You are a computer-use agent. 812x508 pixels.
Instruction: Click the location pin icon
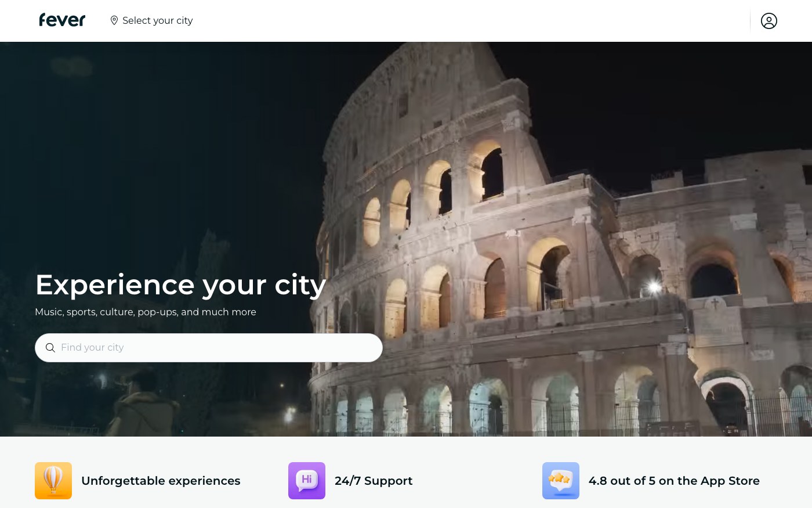point(114,20)
